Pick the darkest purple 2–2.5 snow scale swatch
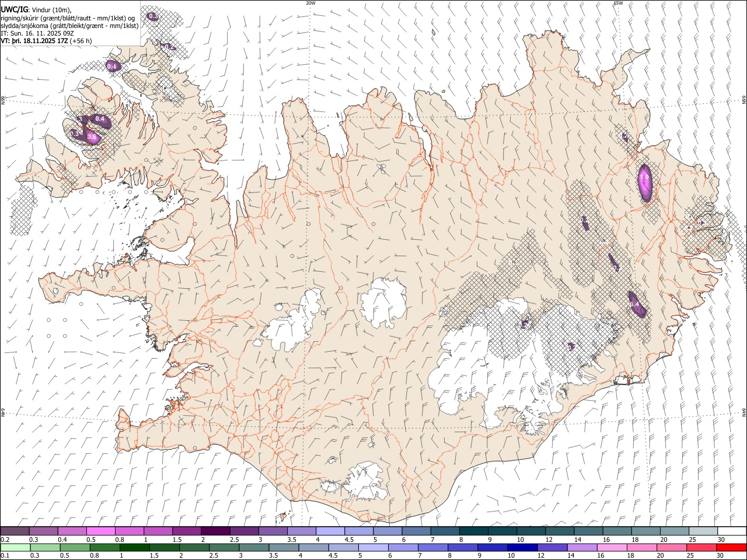 (x=215, y=531)
